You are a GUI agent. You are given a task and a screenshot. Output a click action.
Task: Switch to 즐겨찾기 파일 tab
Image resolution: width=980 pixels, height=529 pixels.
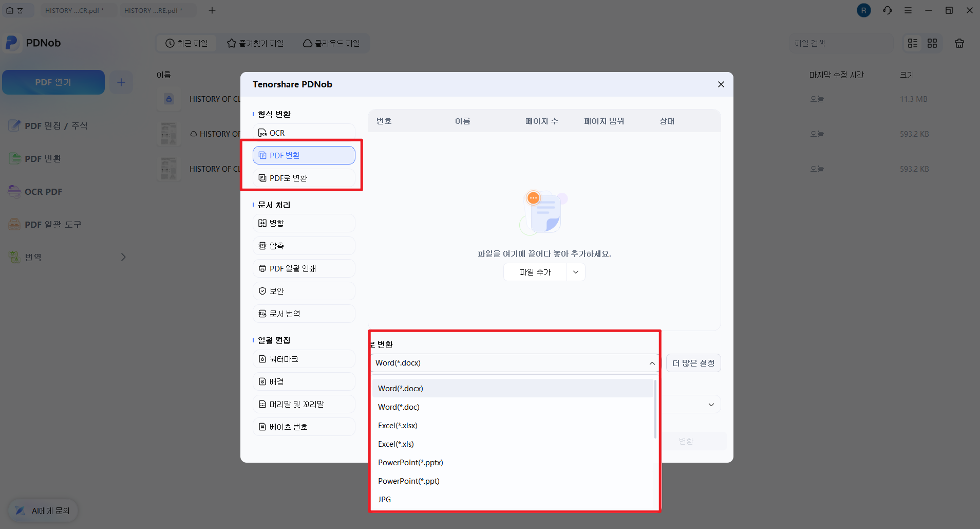[x=255, y=43]
